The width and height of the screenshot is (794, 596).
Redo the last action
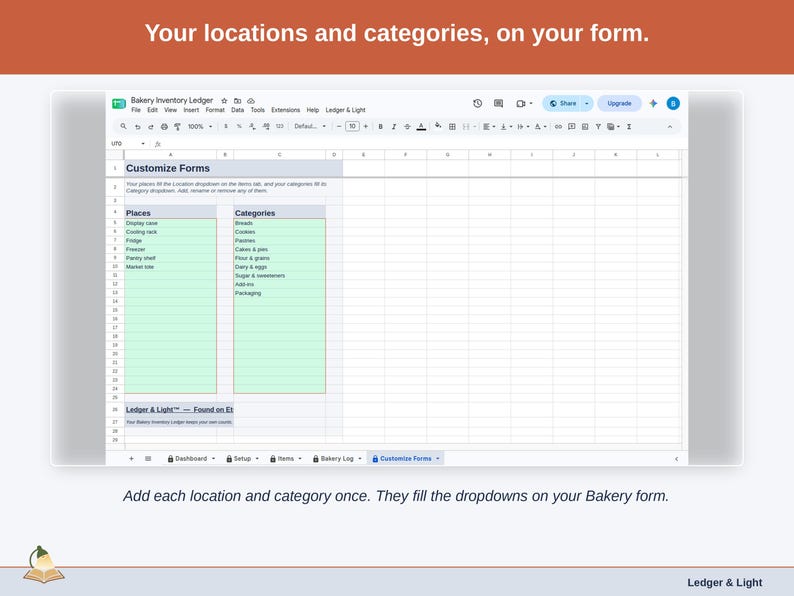tap(150, 127)
